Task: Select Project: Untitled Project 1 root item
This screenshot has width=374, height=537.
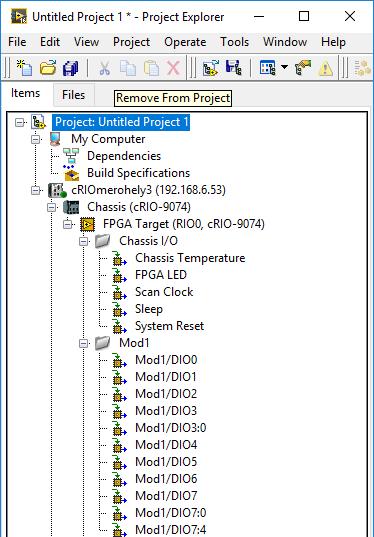Action: pos(121,122)
